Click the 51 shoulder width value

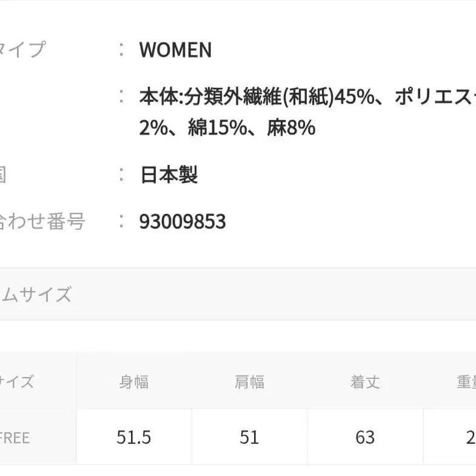pos(249,437)
